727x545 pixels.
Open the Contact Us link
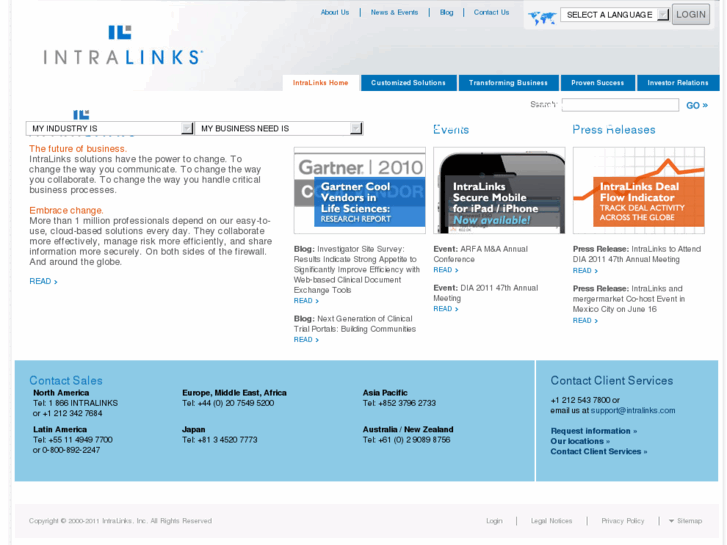coord(491,13)
